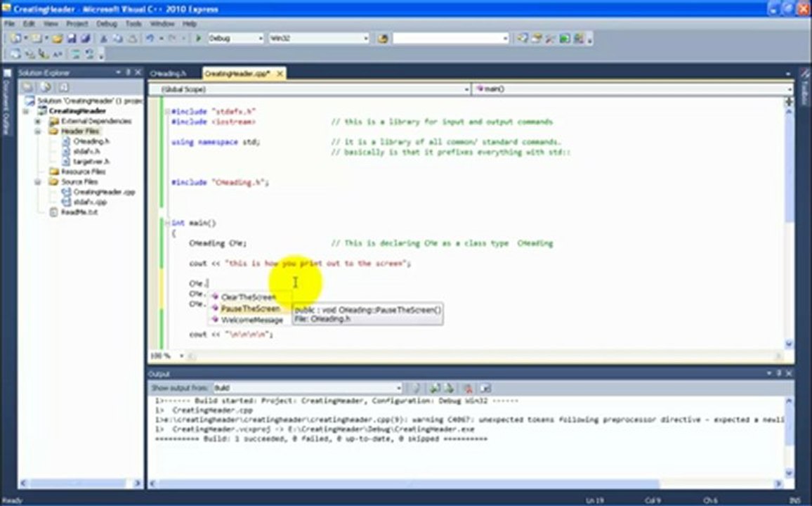Open the editor zoom 100% dropdown
812x506 pixels.
tap(181, 356)
